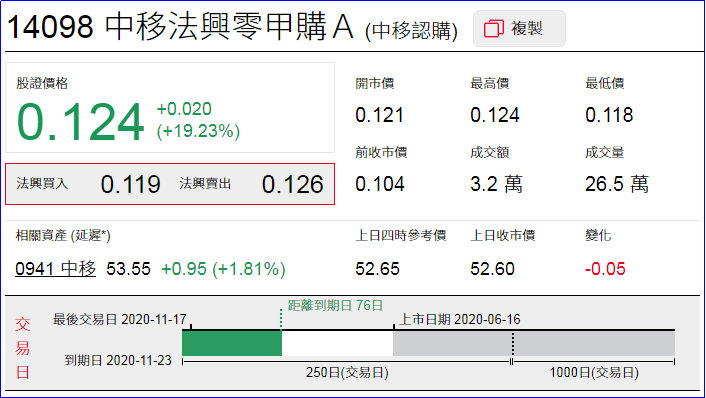Screen dimensions: 706x398
Task: Click the red copy icon
Action: pyautogui.click(x=493, y=29)
